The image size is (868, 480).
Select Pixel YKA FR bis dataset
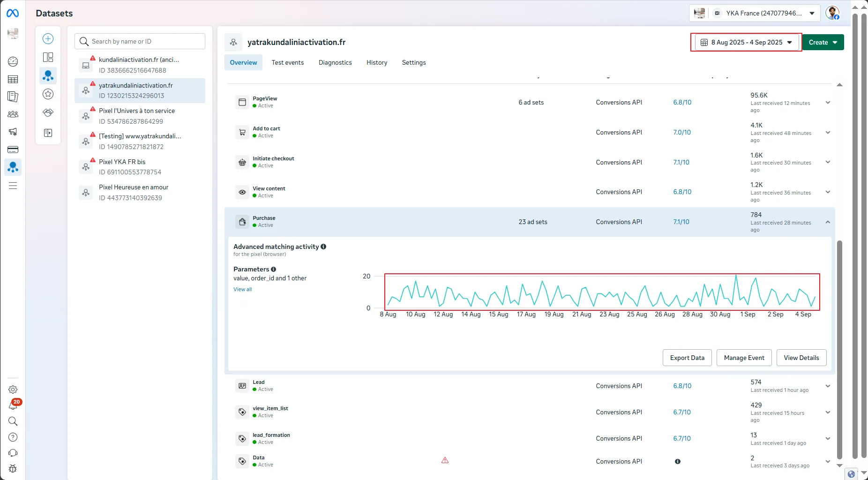click(x=140, y=167)
